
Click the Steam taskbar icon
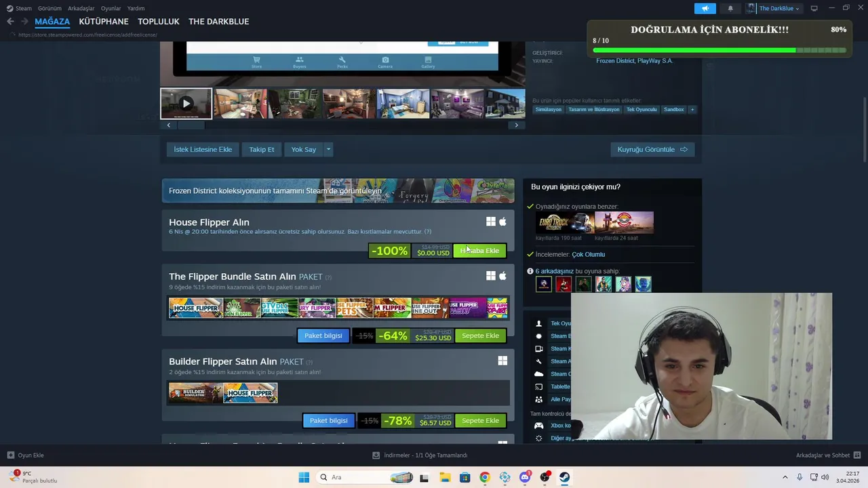click(x=564, y=477)
